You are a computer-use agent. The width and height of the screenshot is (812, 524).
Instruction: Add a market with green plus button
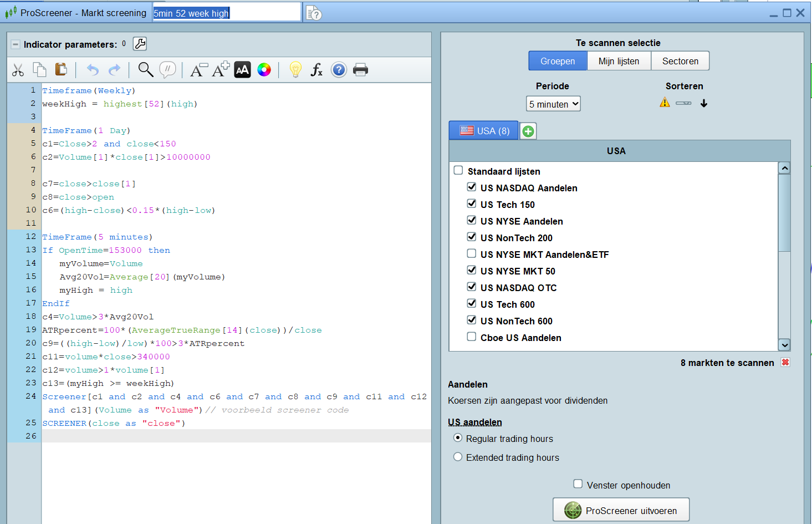coord(528,131)
